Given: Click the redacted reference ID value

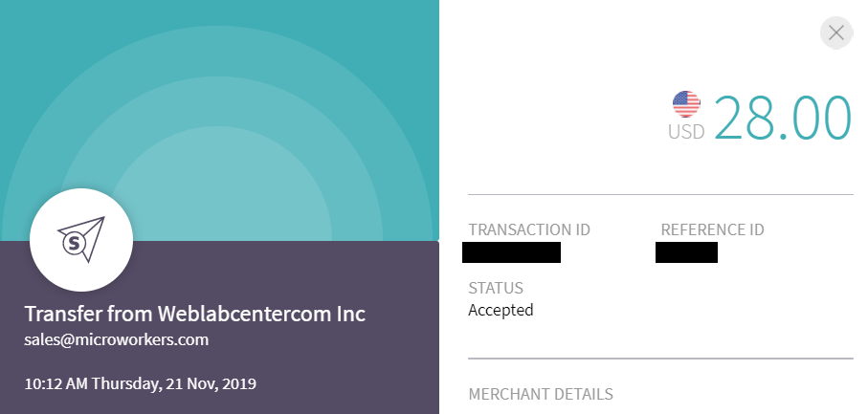Looking at the screenshot, I should 686,252.
